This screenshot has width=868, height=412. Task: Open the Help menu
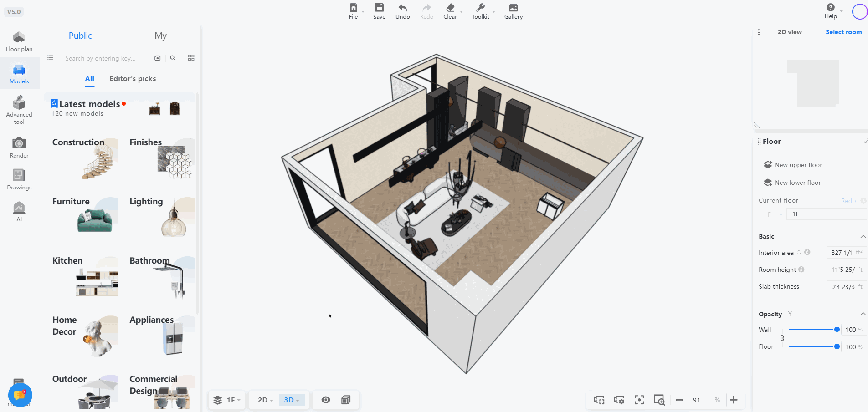point(831,11)
